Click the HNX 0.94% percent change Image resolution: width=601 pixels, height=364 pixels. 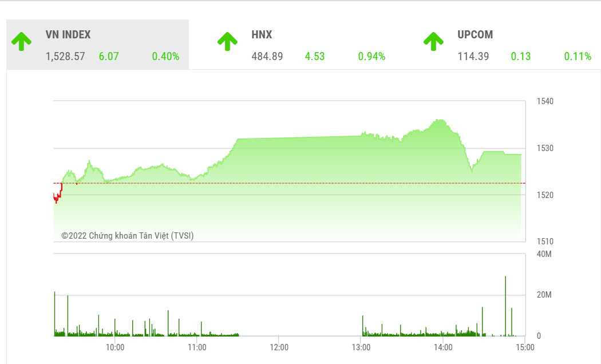tap(371, 57)
